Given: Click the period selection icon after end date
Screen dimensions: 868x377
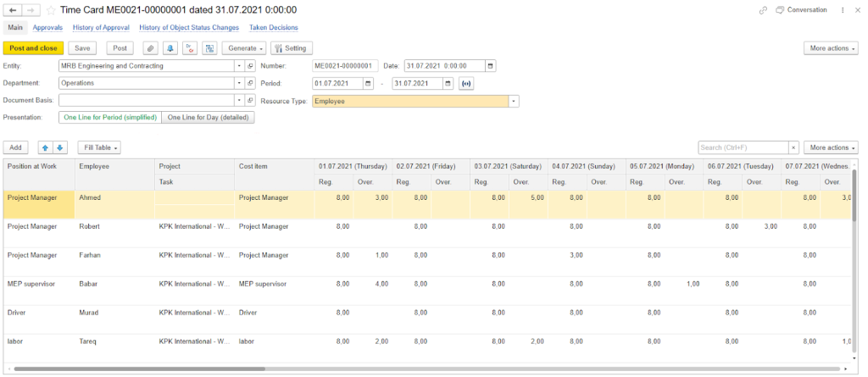Looking at the screenshot, I should pos(465,83).
